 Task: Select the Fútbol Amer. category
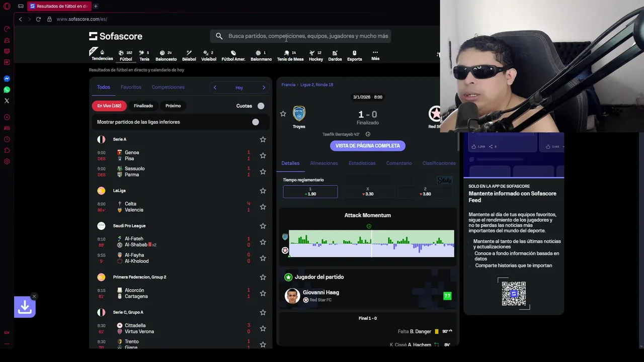coord(233,55)
